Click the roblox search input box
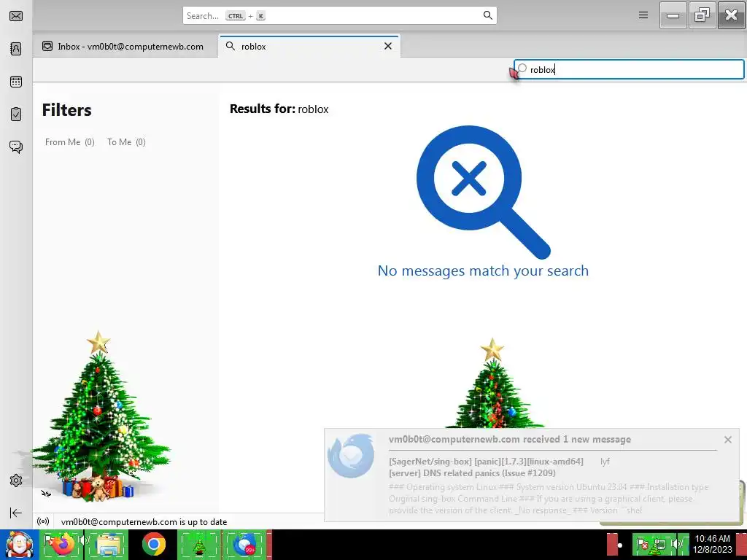Screen dimensions: 747x560 tap(629, 69)
